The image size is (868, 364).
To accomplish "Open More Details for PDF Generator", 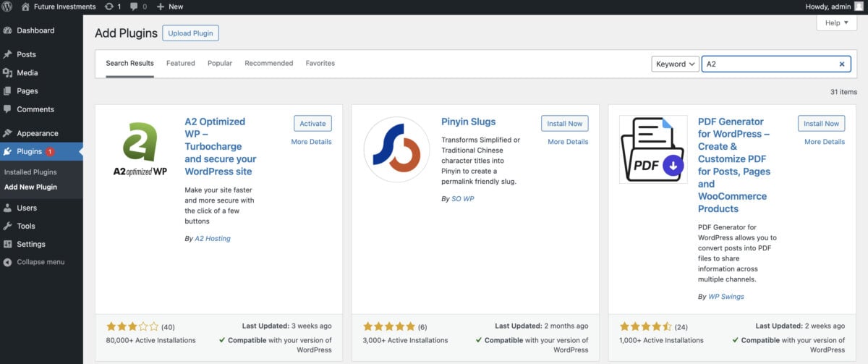I will coord(825,142).
